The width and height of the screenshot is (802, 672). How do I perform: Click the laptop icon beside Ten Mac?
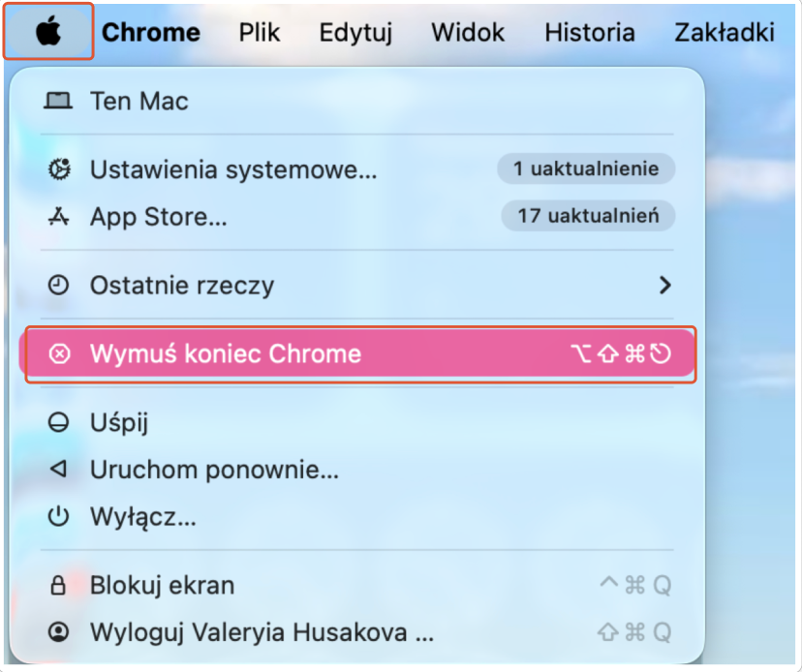(x=58, y=101)
